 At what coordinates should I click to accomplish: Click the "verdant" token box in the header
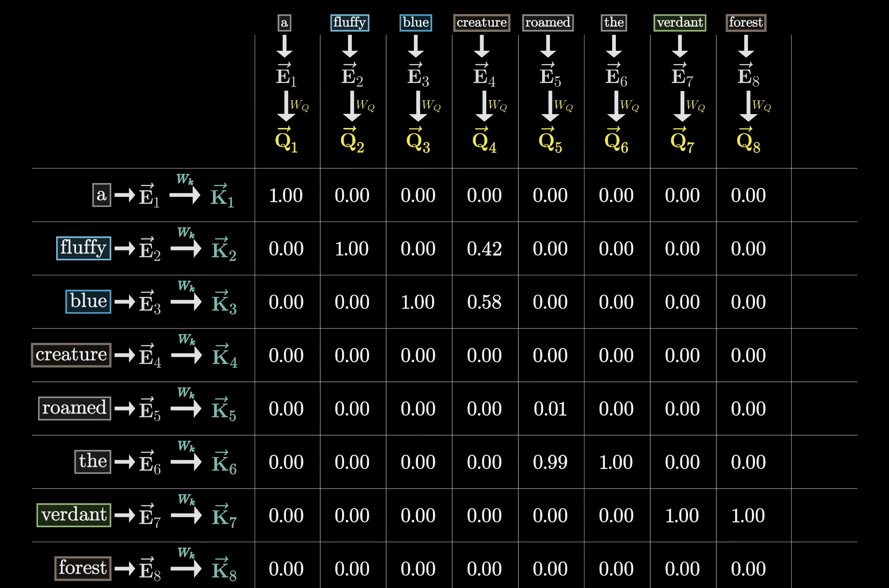tap(680, 22)
